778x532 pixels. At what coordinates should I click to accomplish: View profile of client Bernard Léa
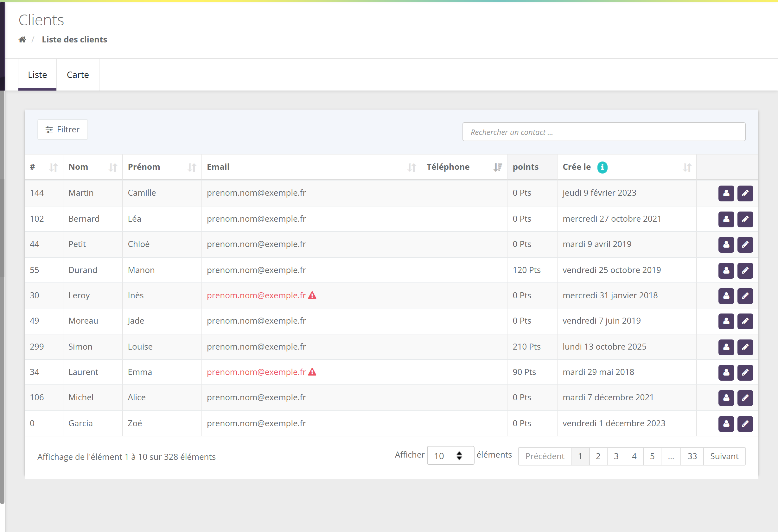pos(726,219)
